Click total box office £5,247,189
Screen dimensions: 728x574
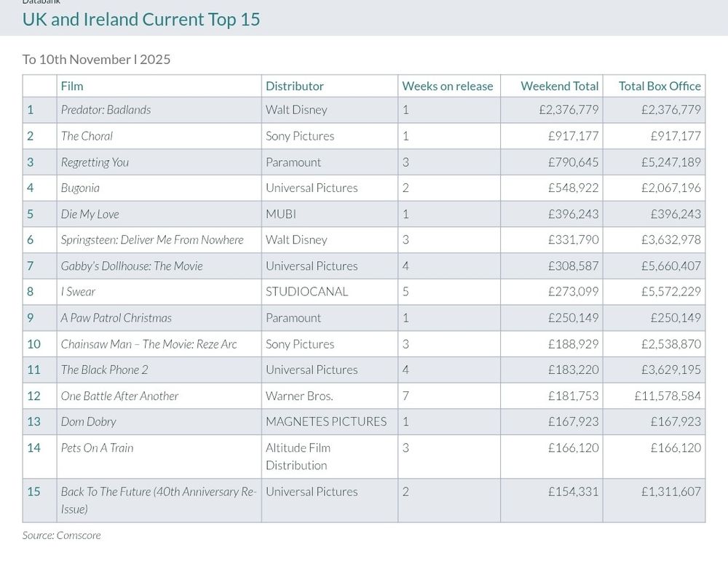click(671, 162)
